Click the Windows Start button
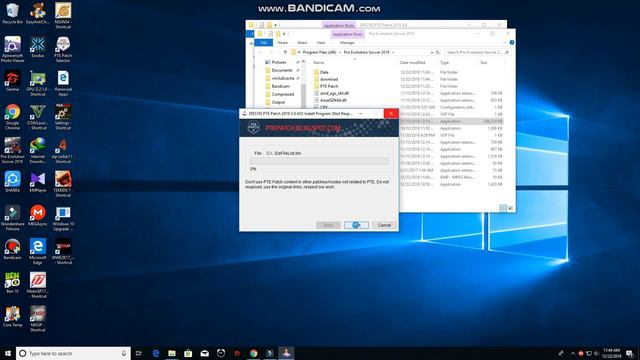This screenshot has height=360, width=640. [8, 353]
